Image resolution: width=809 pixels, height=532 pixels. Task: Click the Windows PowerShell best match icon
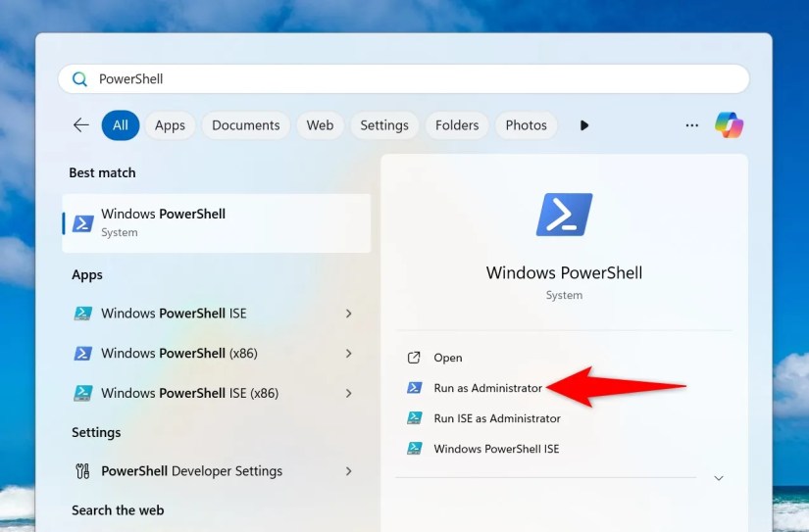[83, 223]
